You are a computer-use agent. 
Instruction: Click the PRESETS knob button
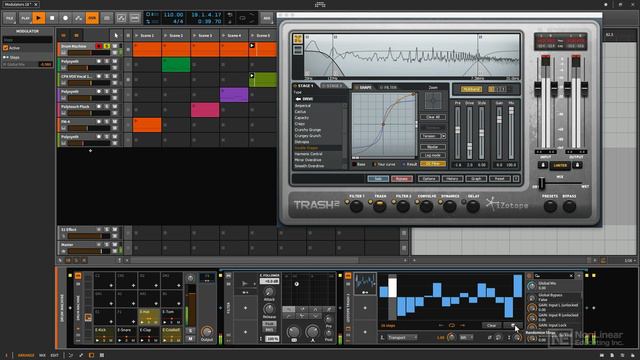550,207
